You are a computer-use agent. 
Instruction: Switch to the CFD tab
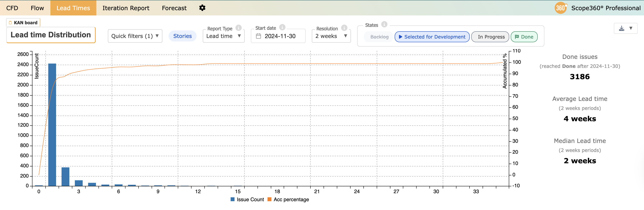[x=12, y=8]
